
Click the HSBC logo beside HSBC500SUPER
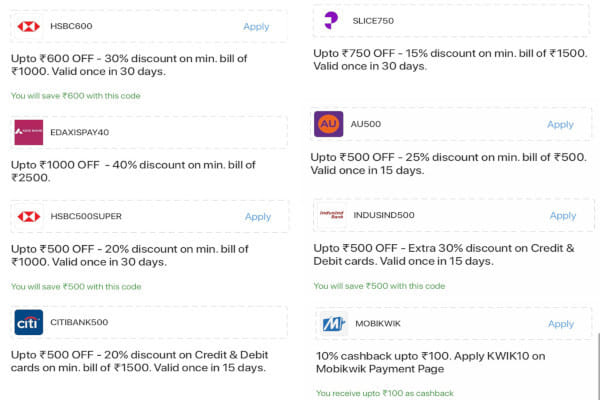pos(29,217)
